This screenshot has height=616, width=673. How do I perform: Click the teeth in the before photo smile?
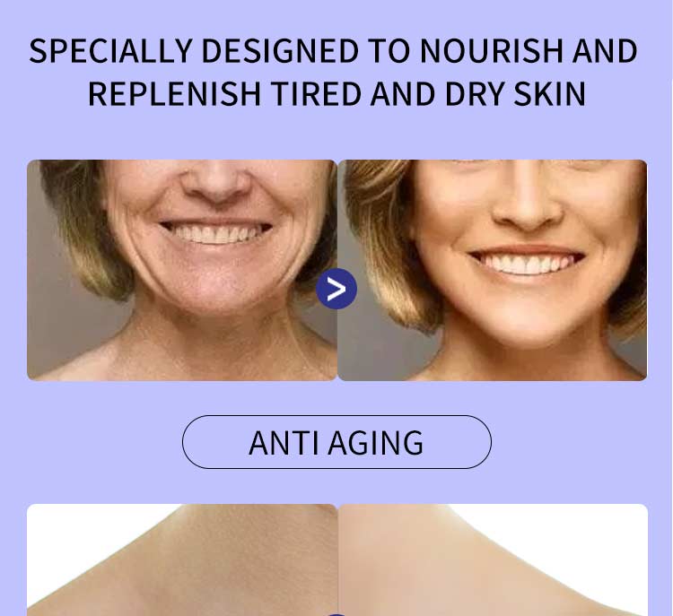coord(216,234)
